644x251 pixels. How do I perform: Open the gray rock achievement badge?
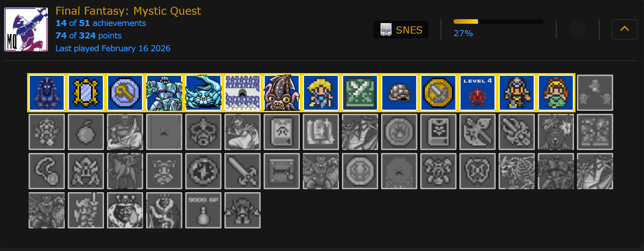[399, 93]
